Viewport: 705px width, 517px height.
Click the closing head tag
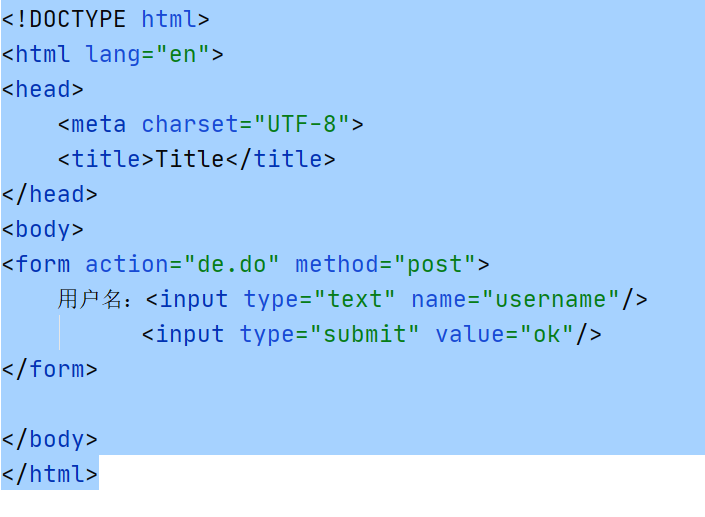click(49, 195)
